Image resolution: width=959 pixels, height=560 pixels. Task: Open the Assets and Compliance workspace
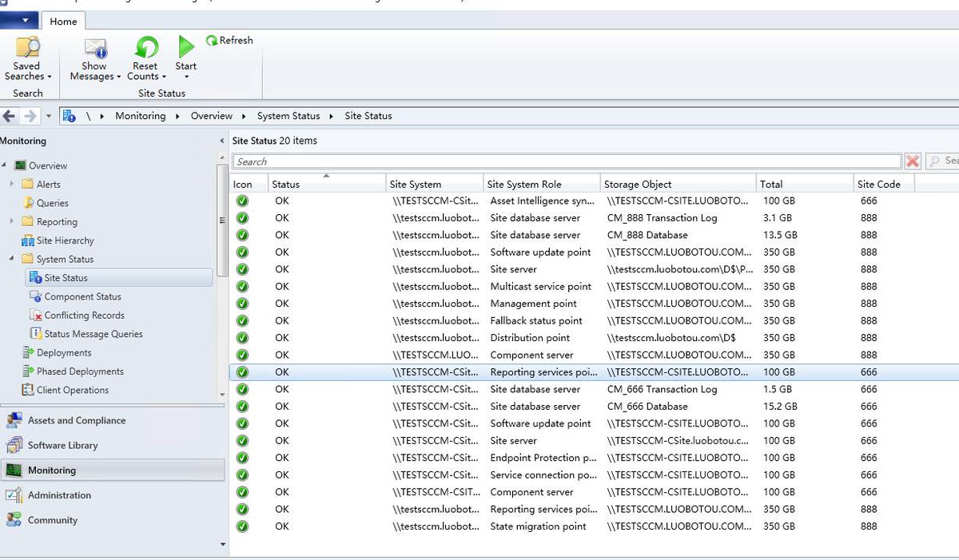tap(112, 420)
